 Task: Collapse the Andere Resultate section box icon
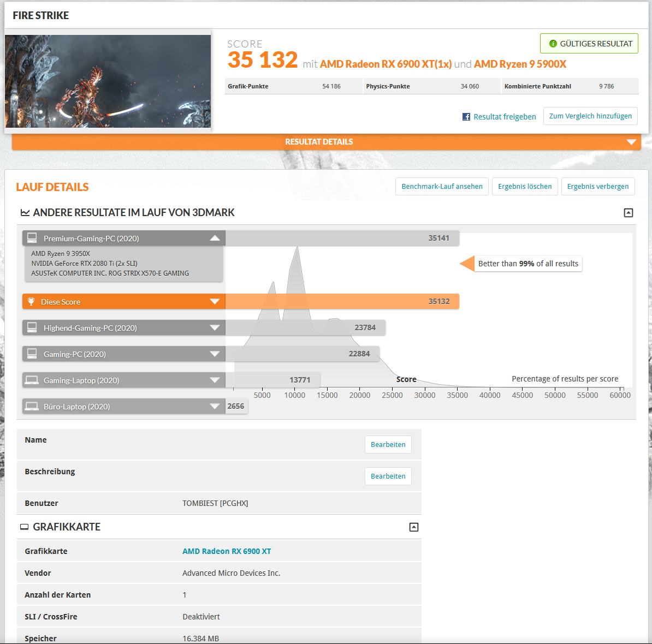pos(629,213)
